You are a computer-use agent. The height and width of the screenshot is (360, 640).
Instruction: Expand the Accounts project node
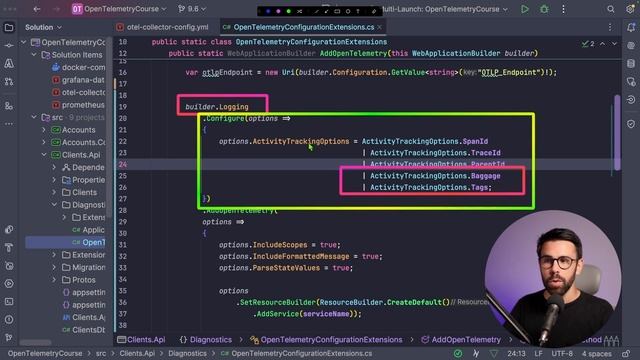tap(44, 130)
